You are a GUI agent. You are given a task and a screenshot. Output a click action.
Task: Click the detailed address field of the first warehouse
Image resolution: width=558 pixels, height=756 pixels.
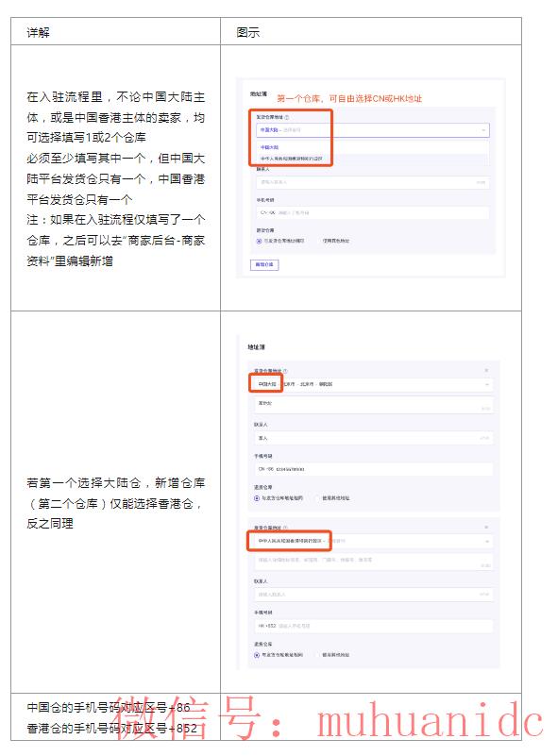tap(373, 405)
